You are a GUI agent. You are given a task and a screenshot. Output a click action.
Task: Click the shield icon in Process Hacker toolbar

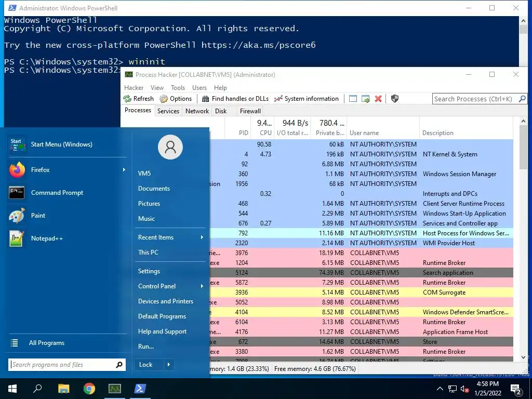pos(395,99)
